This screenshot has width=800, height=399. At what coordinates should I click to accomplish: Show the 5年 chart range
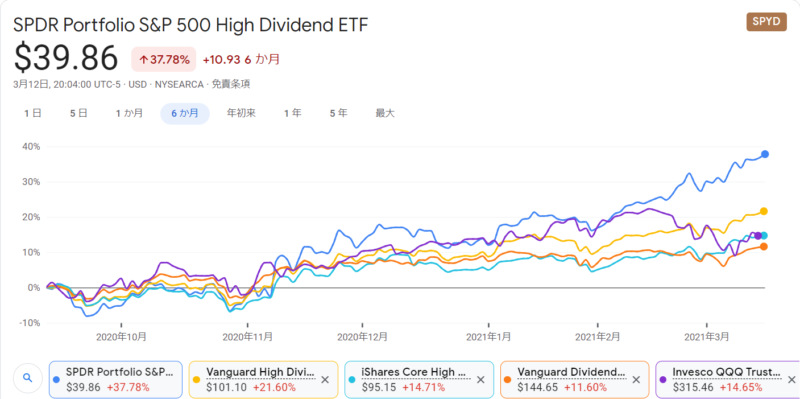point(338,113)
